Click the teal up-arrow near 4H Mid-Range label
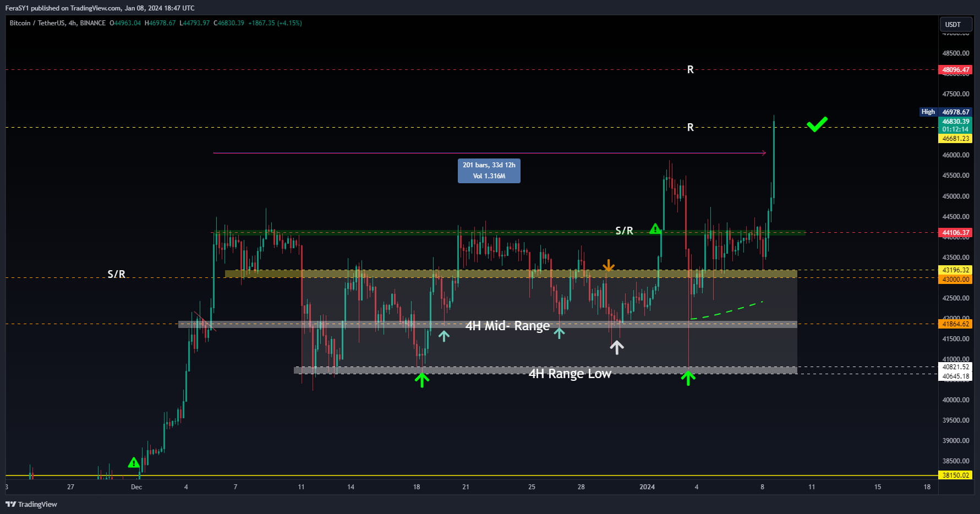Screen dimensions: 980x514 click(560, 332)
